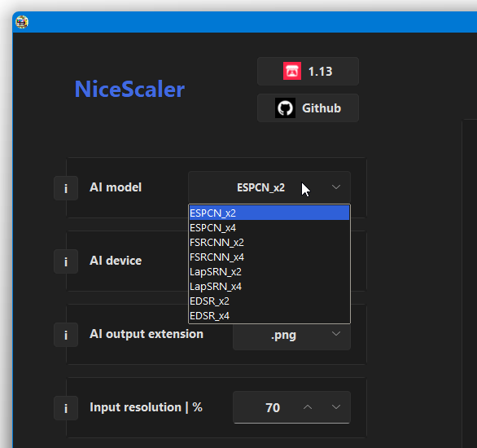Select ESPCN_x2 from the model list
This screenshot has height=448, width=477.
tap(269, 213)
